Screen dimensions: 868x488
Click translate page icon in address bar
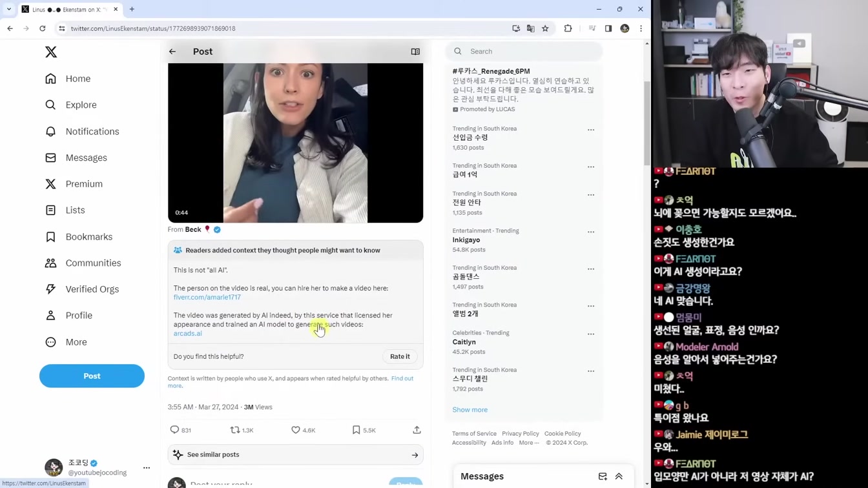[530, 28]
